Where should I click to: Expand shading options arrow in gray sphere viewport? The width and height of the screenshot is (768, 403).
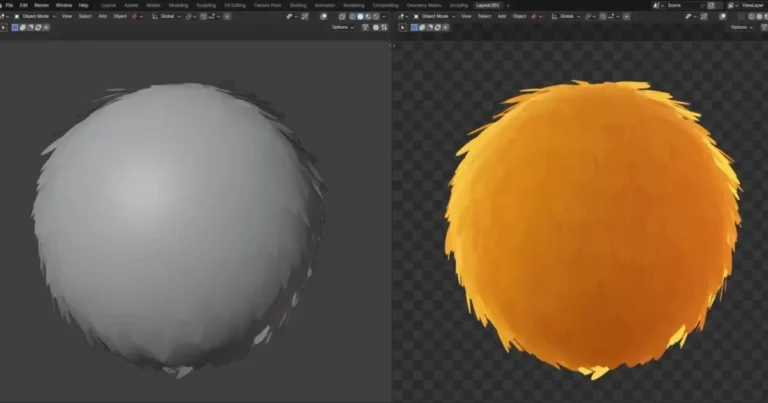pyautogui.click(x=384, y=16)
